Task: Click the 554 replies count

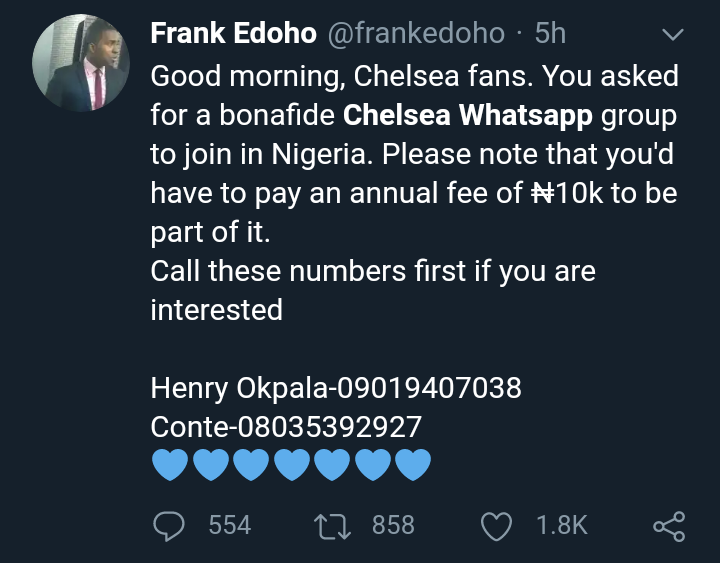Action: click(x=229, y=524)
